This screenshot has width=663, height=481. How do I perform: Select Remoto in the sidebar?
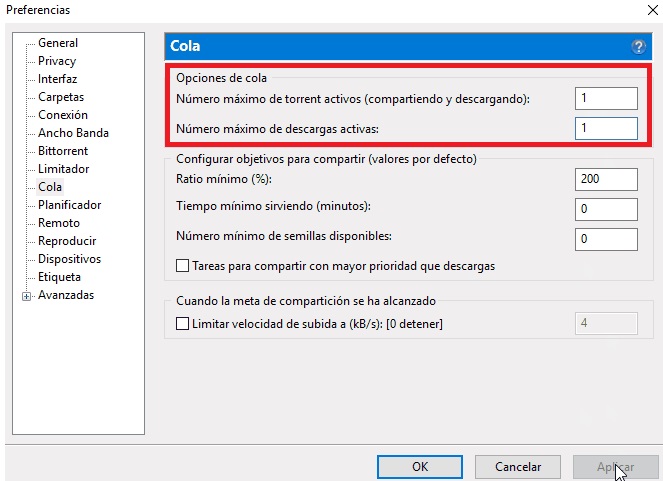tap(59, 223)
